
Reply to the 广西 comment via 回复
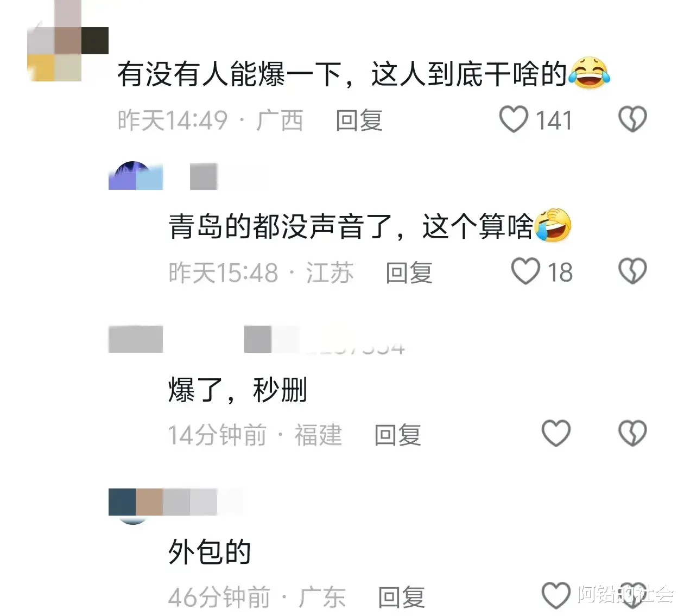[x=359, y=120]
